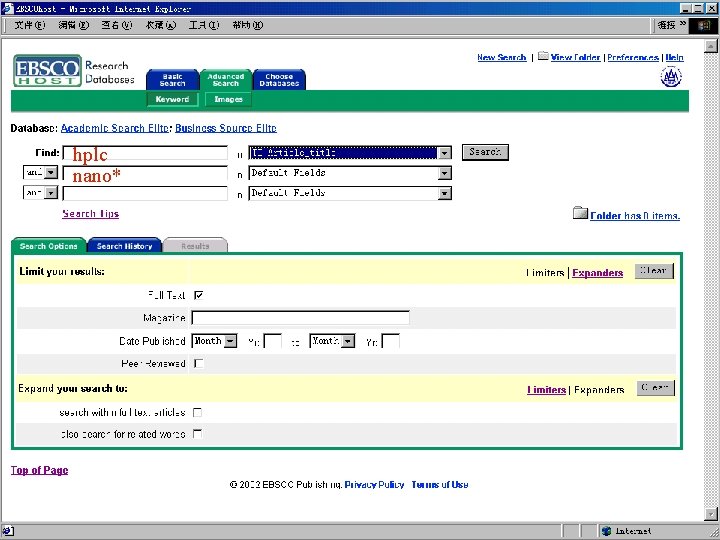Click the vertical scrollbar down arrow
The width and height of the screenshot is (720, 540).
(710, 514)
